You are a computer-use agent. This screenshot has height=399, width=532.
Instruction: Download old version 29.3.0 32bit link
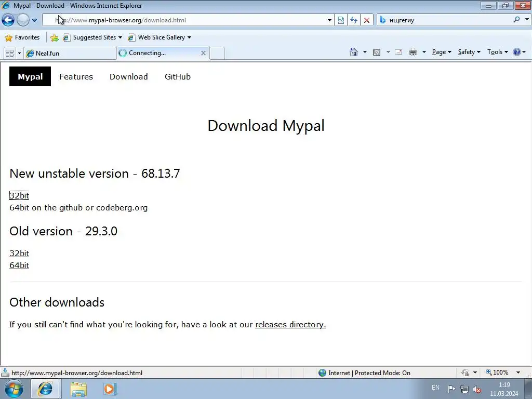pyautogui.click(x=19, y=253)
